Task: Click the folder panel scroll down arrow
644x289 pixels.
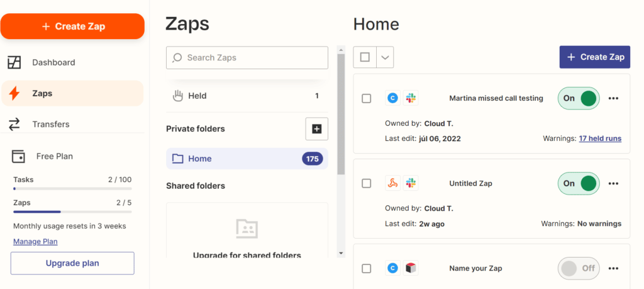Action: 341,253
